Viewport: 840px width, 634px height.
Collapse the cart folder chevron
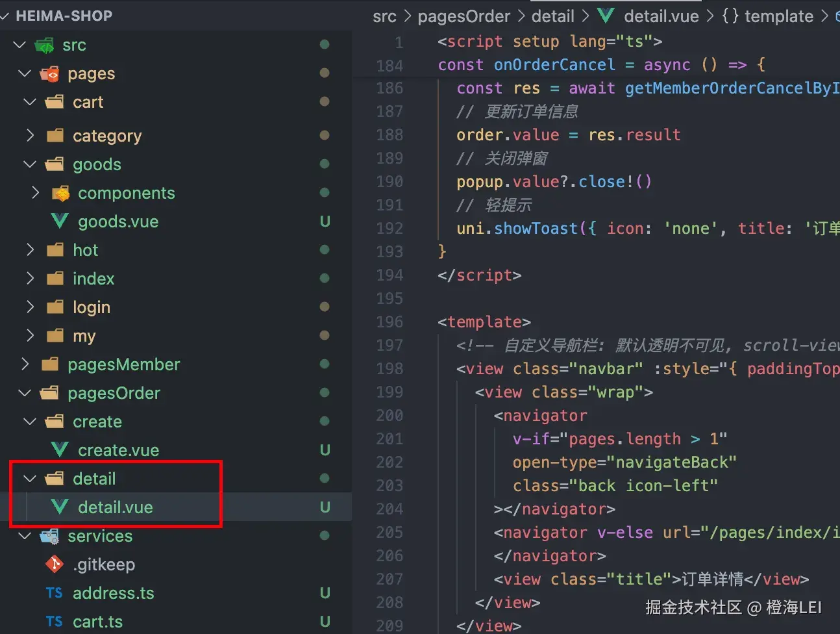click(x=30, y=102)
